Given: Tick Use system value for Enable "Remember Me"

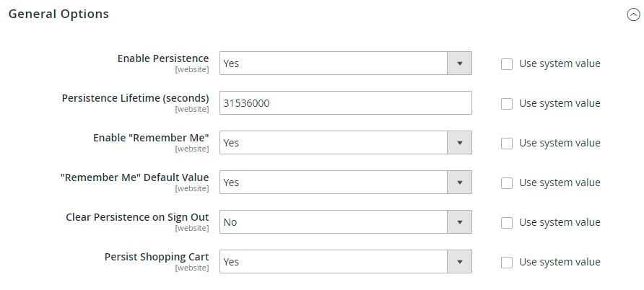Looking at the screenshot, I should coord(507,143).
